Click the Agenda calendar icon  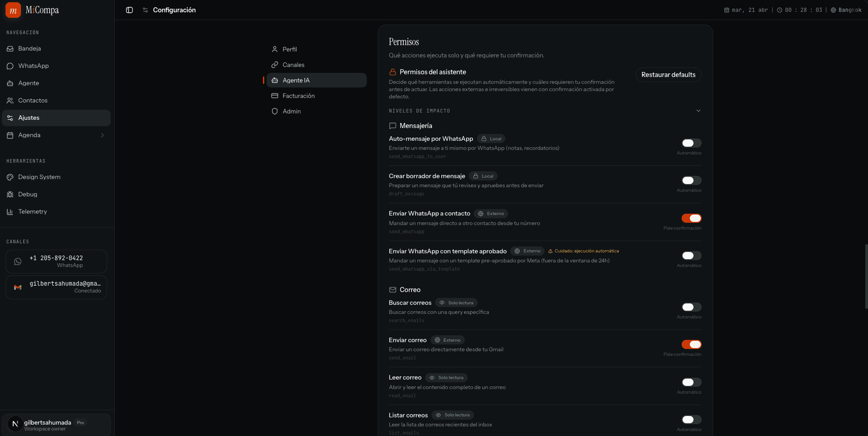(10, 135)
